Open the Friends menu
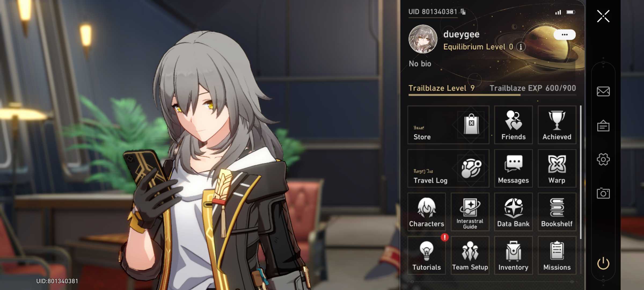Viewport: 644px width, 290px height. [513, 125]
